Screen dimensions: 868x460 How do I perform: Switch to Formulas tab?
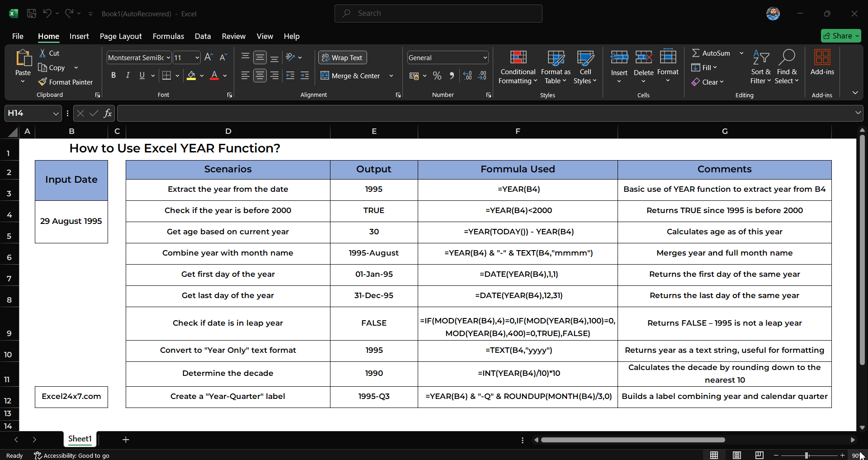[168, 36]
